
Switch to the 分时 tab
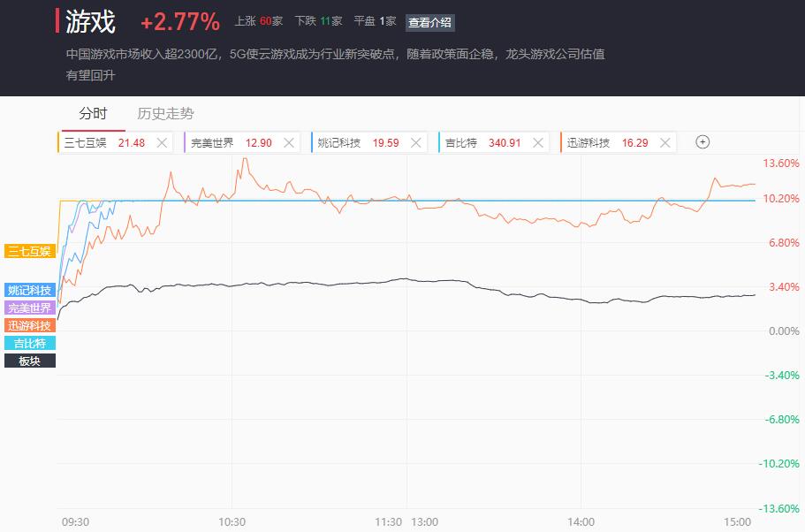click(x=93, y=113)
